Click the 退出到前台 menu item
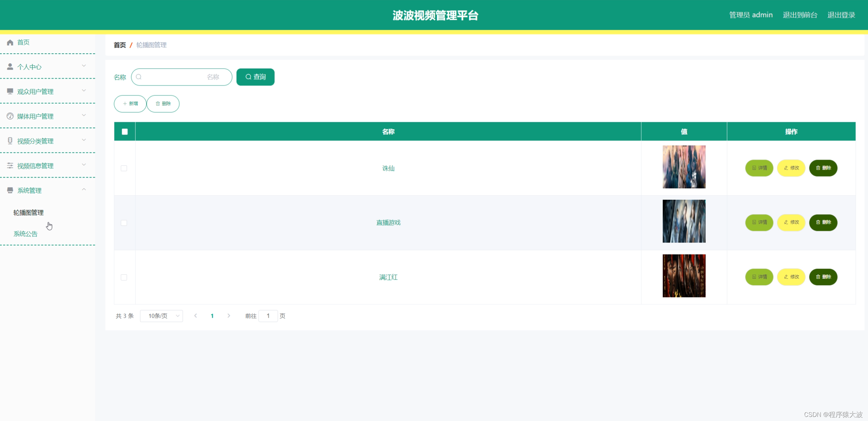This screenshot has height=421, width=868. pos(800,15)
